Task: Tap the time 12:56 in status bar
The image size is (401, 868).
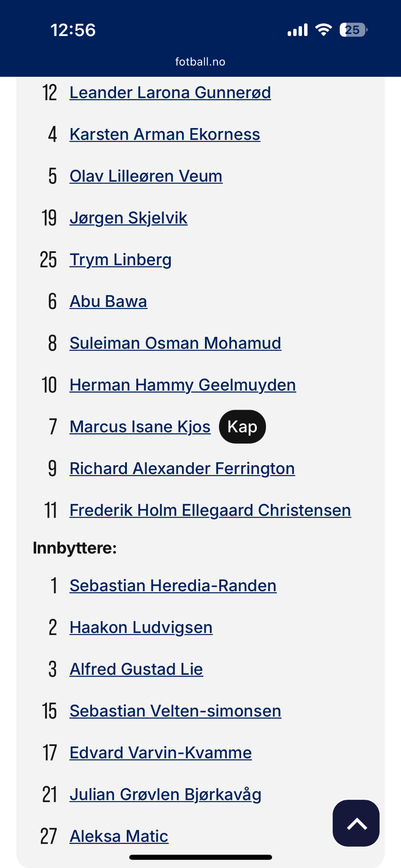Action: (x=73, y=30)
